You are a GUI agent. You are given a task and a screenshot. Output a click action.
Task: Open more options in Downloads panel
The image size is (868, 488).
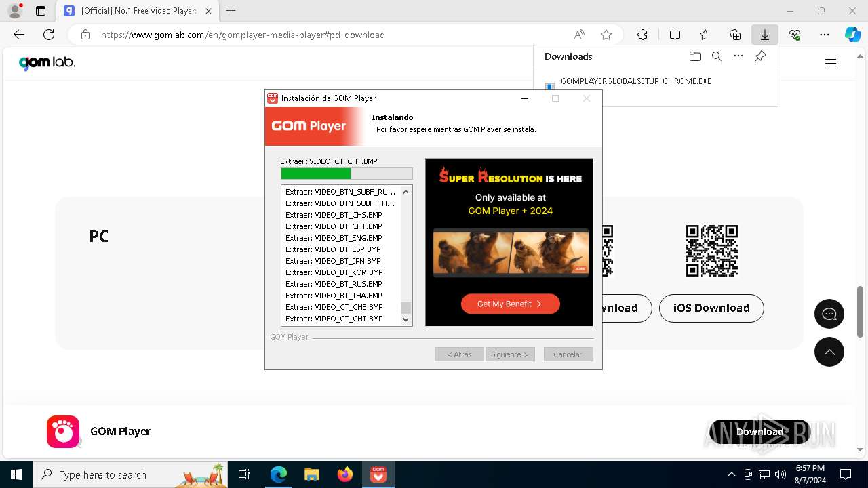coord(738,56)
